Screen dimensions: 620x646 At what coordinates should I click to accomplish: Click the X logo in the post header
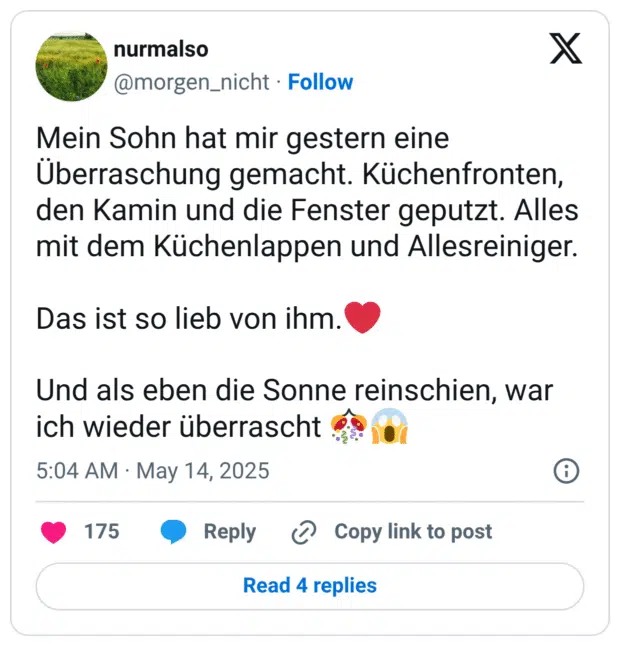click(x=565, y=48)
